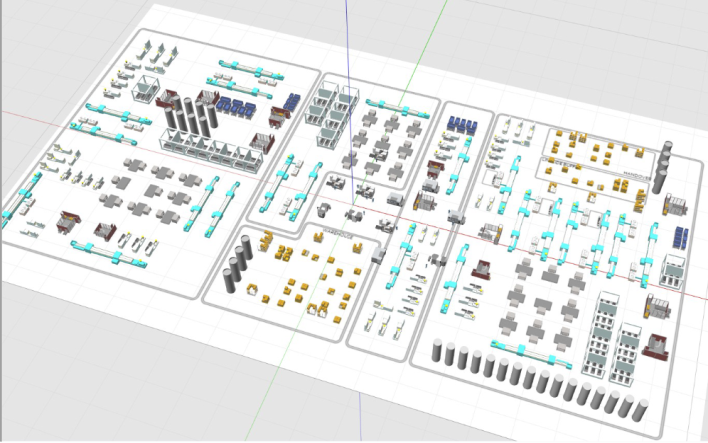Select the grey transfer block on the warehouse zone's right border
The width and height of the screenshot is (708, 443).
(x=378, y=256)
